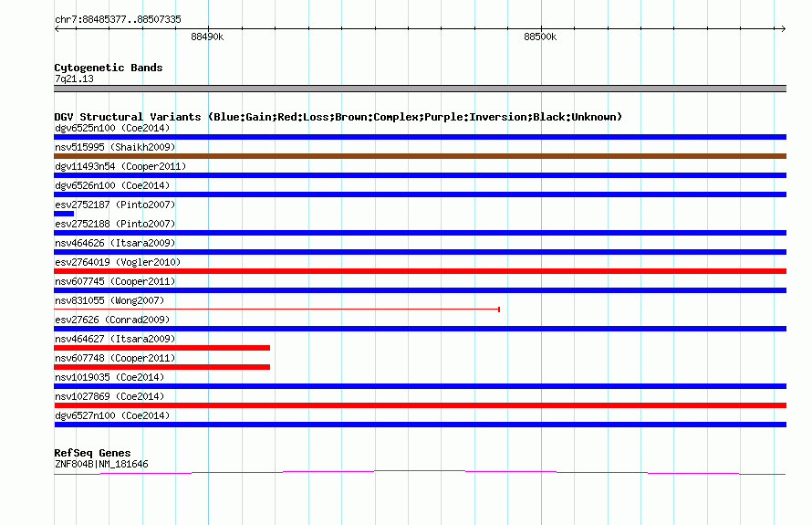Click the nsv607745 (Cooper2011) label
This screenshot has width=812, height=525.
[115, 281]
